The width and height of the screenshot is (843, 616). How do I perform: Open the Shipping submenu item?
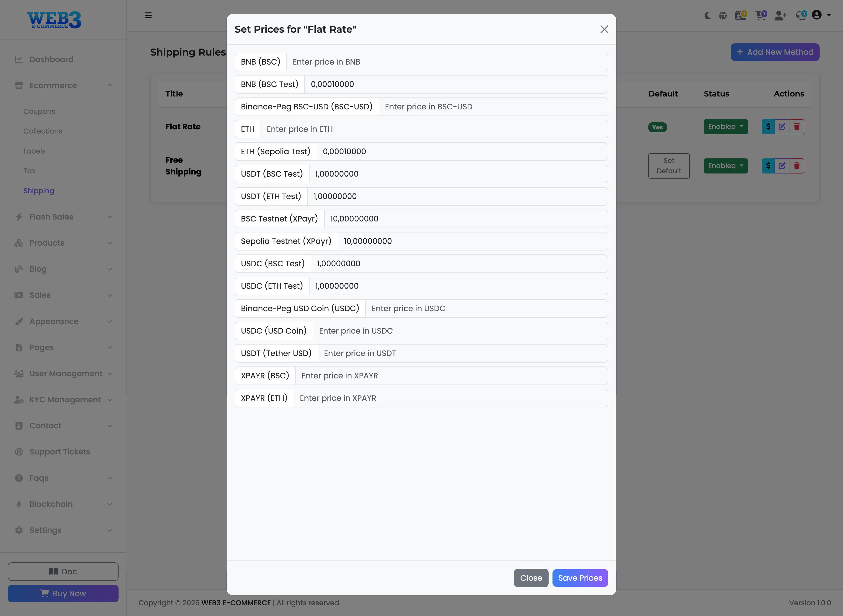click(x=39, y=191)
